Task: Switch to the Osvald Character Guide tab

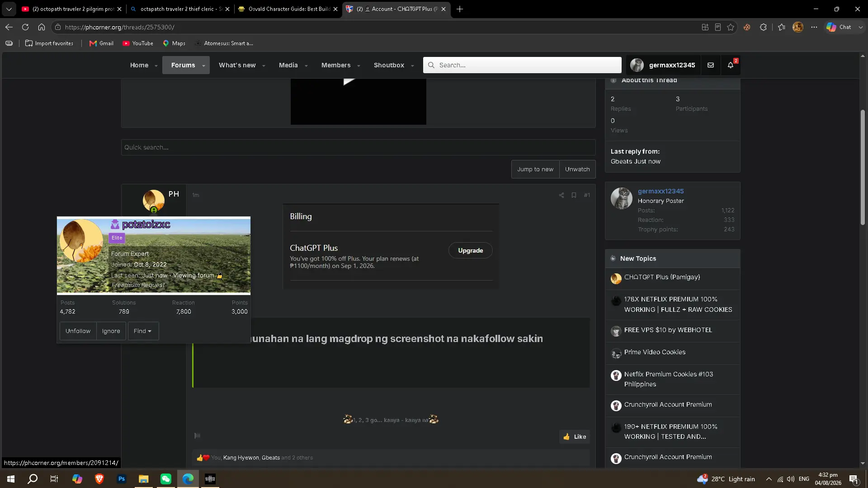Action: pos(288,9)
